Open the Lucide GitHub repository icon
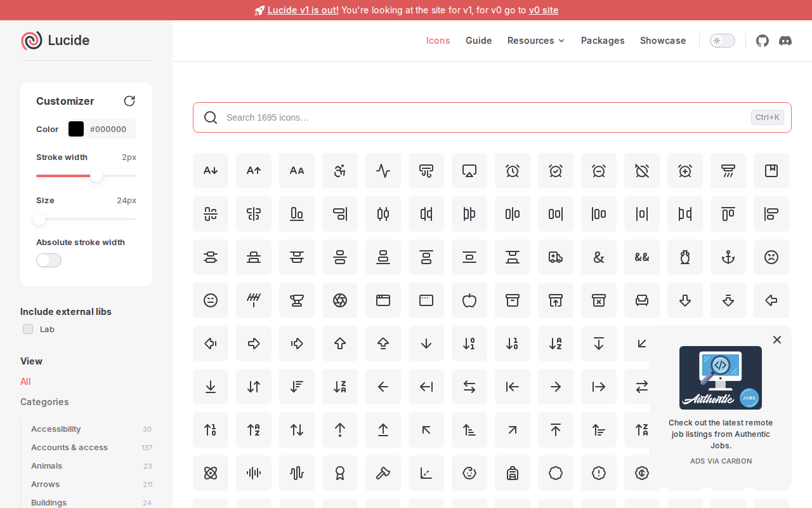Screen dimensions: 812x508 pyautogui.click(x=763, y=41)
